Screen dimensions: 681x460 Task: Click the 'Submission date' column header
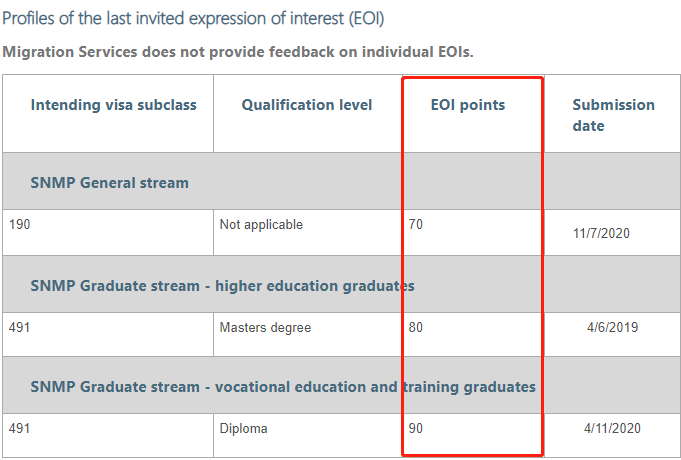point(613,115)
